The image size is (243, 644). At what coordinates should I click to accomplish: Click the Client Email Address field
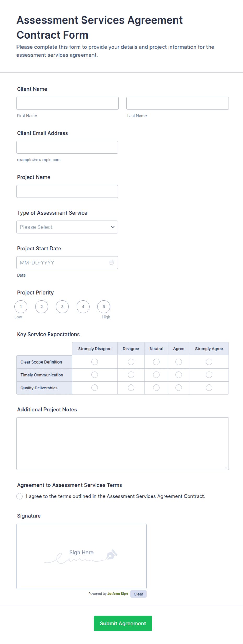click(x=67, y=147)
